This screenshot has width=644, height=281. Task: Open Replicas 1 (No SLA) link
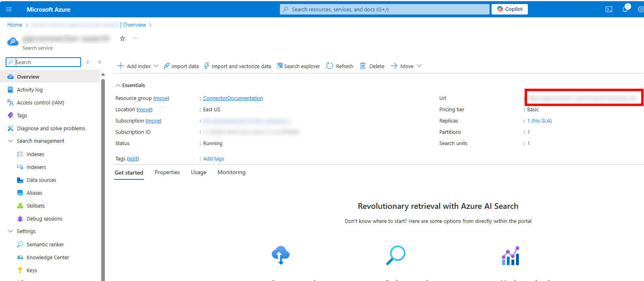[540, 121]
